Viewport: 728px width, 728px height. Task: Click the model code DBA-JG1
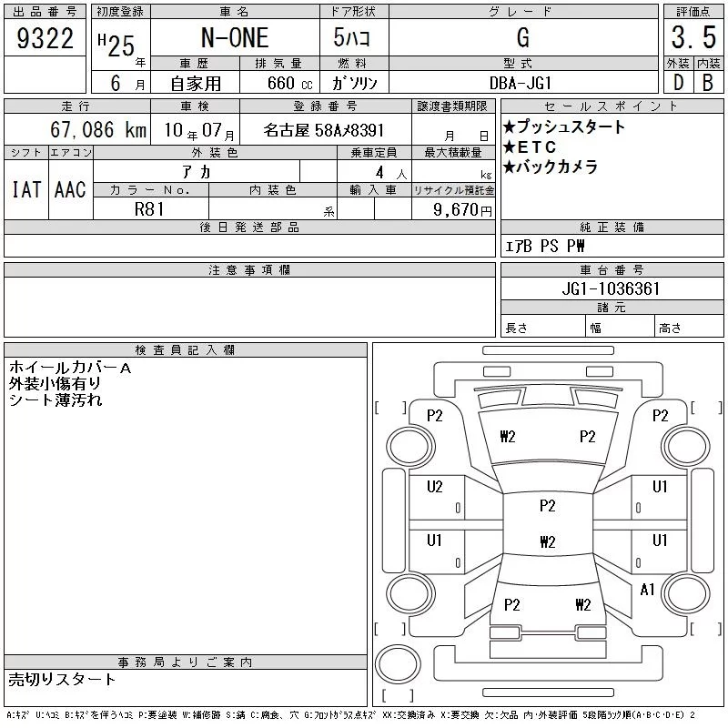tap(521, 83)
